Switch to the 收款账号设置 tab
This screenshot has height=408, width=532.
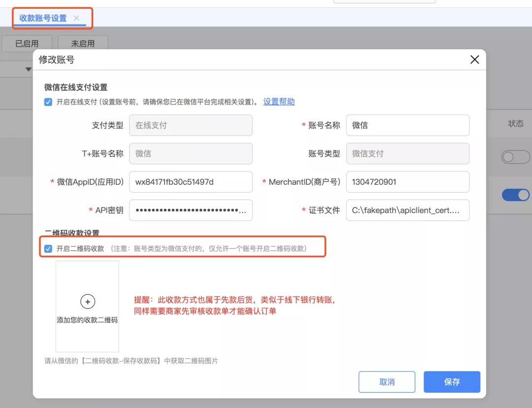coord(43,18)
